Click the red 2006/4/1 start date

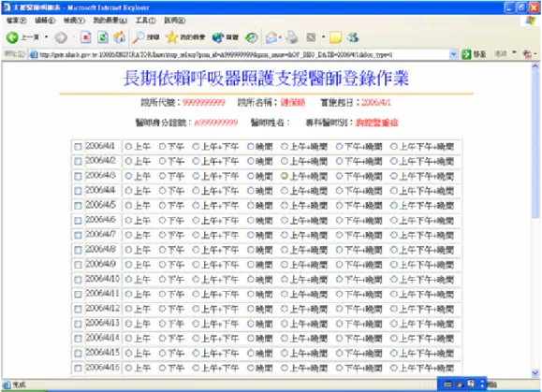click(x=376, y=102)
